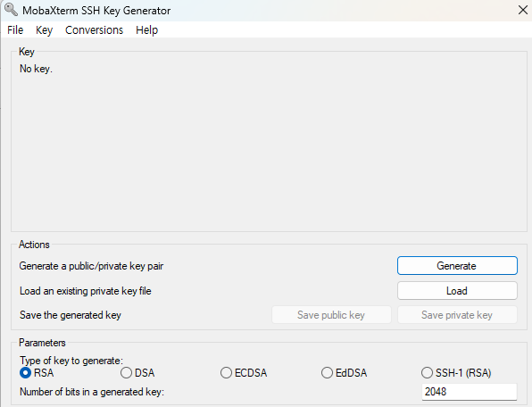The width and height of the screenshot is (532, 407).
Task: Click the 'Actions' group heading
Action: (x=34, y=245)
